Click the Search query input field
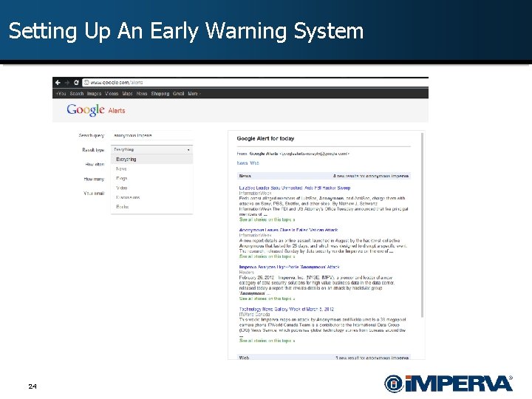 [x=152, y=135]
